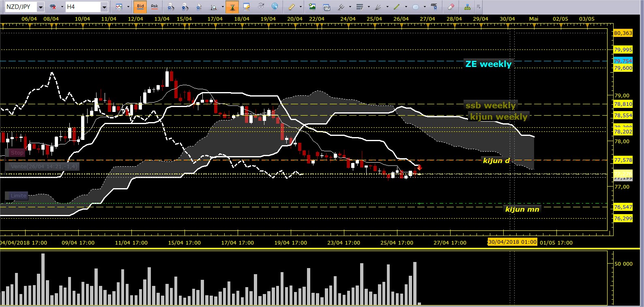Click the 80,363 price level tag
This screenshot has width=644, height=307.
pyautogui.click(x=623, y=33)
